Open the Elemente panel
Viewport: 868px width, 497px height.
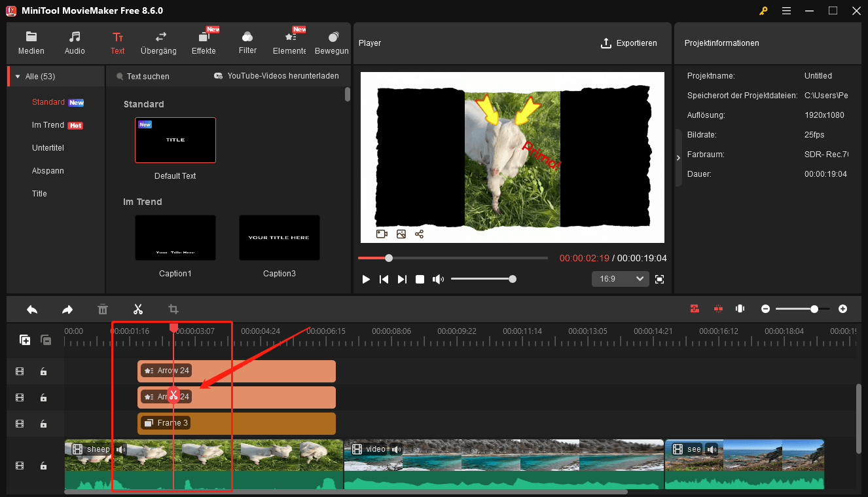coord(289,43)
